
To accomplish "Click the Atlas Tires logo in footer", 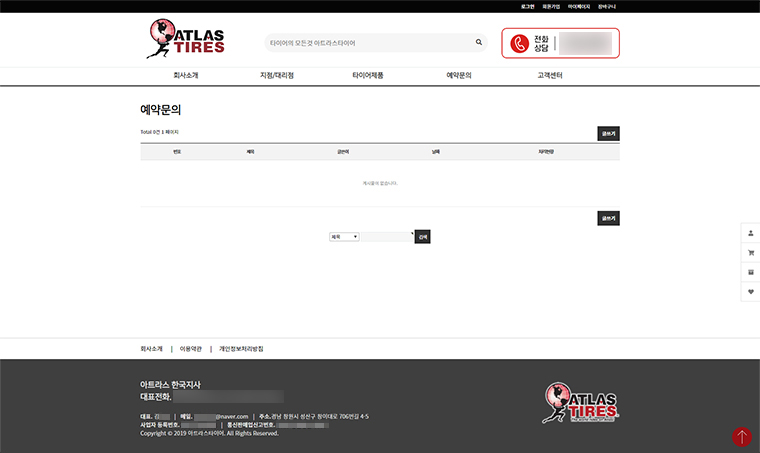I will [x=581, y=401].
